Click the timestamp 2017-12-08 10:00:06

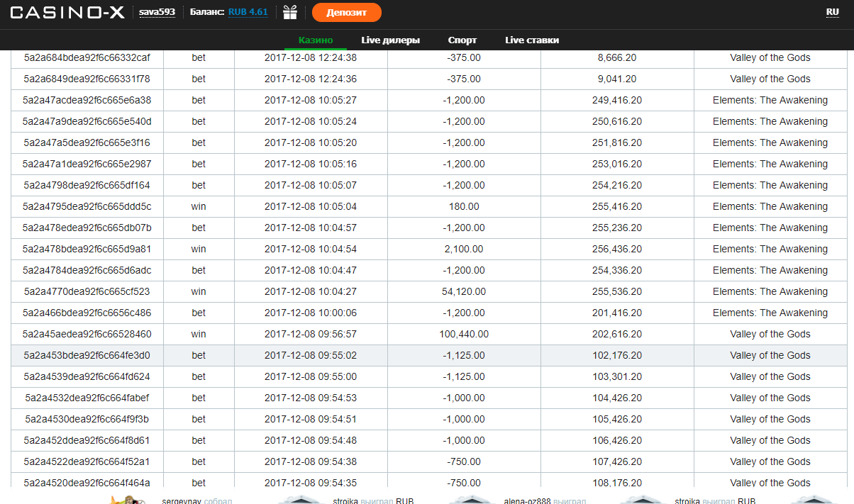click(x=311, y=313)
